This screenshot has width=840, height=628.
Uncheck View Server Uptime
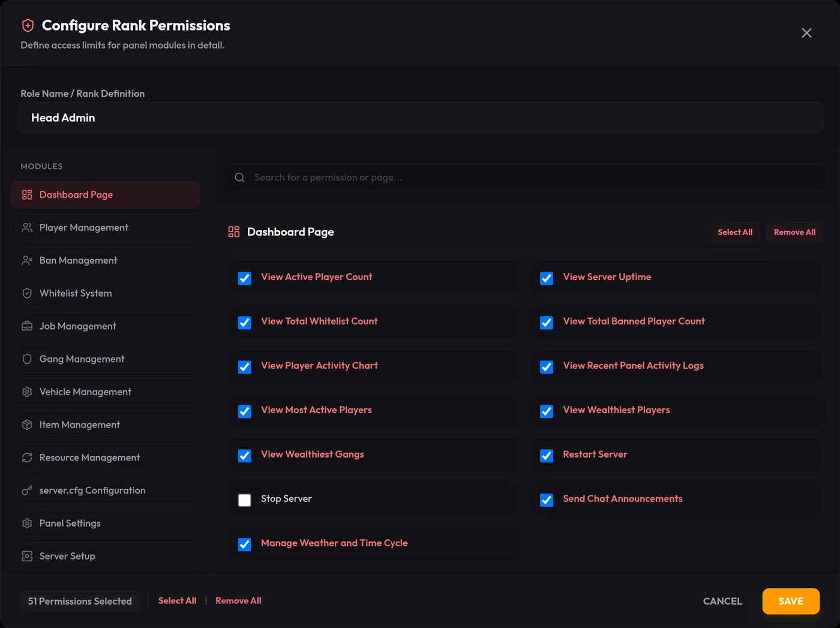547,279
